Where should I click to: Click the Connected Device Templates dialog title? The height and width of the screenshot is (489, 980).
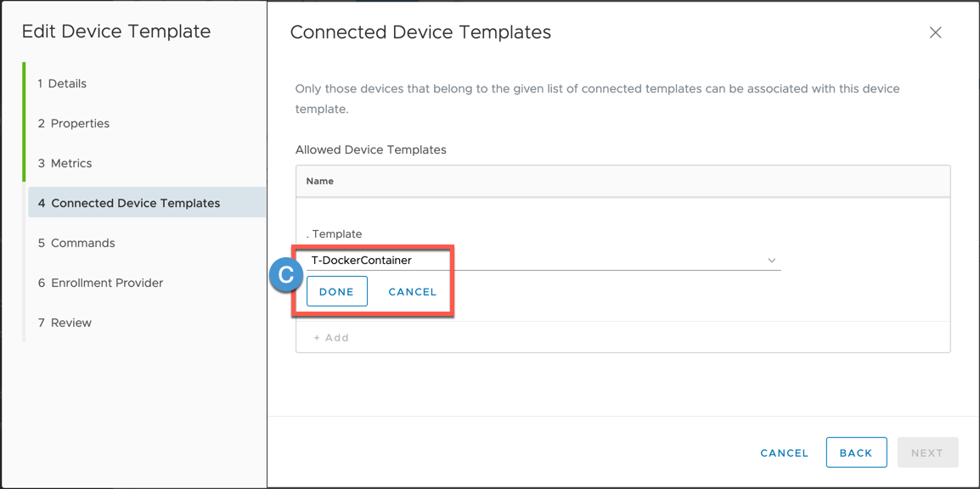pyautogui.click(x=420, y=32)
